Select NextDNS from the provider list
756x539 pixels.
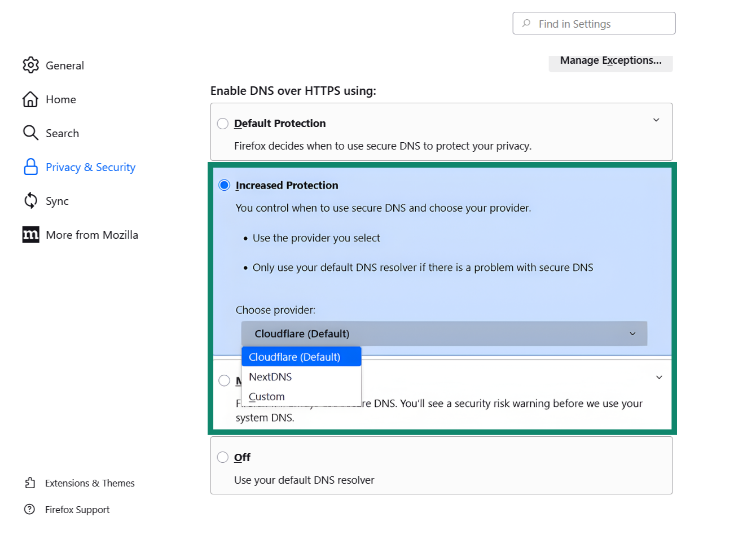(x=270, y=376)
